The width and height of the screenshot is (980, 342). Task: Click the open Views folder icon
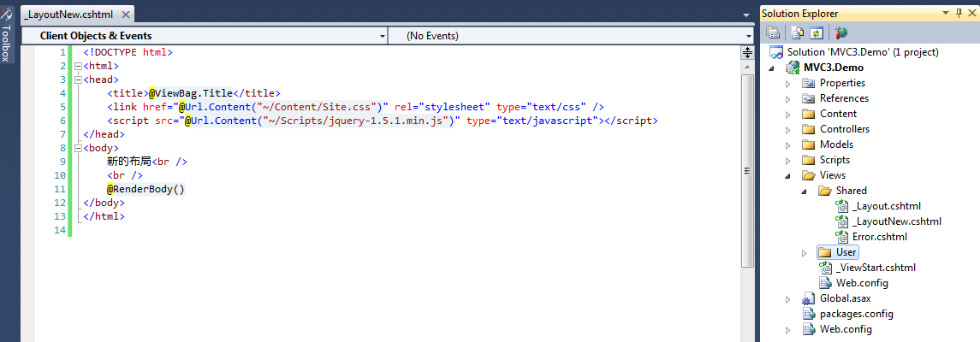809,175
